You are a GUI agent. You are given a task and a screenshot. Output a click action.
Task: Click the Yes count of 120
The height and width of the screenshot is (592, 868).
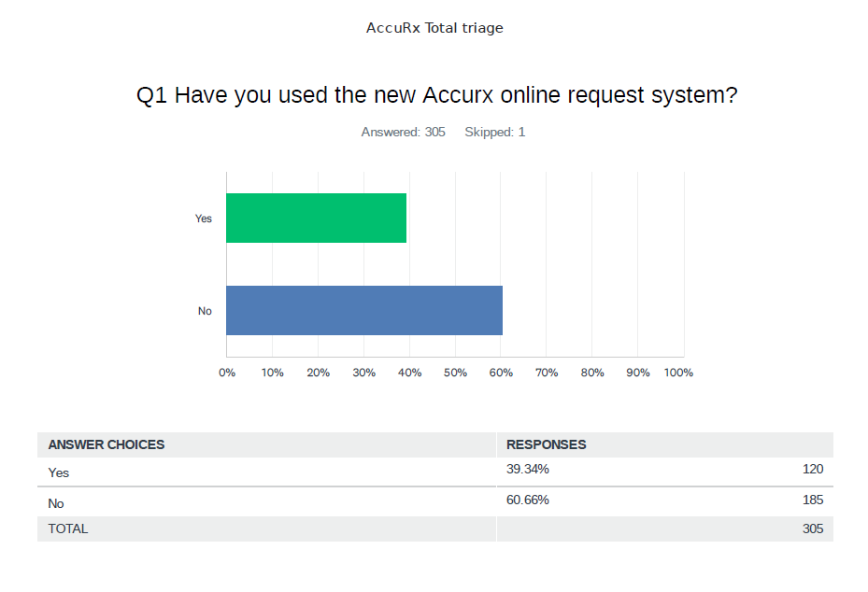click(x=812, y=470)
